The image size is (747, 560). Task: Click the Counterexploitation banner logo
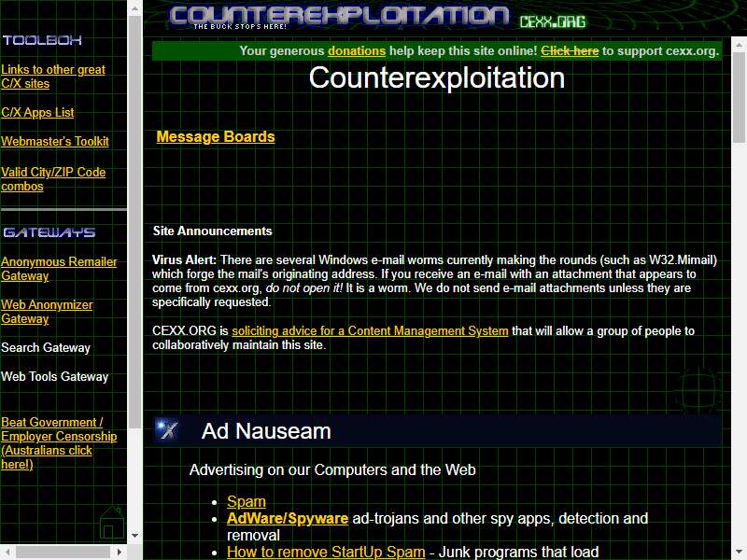tap(339, 17)
